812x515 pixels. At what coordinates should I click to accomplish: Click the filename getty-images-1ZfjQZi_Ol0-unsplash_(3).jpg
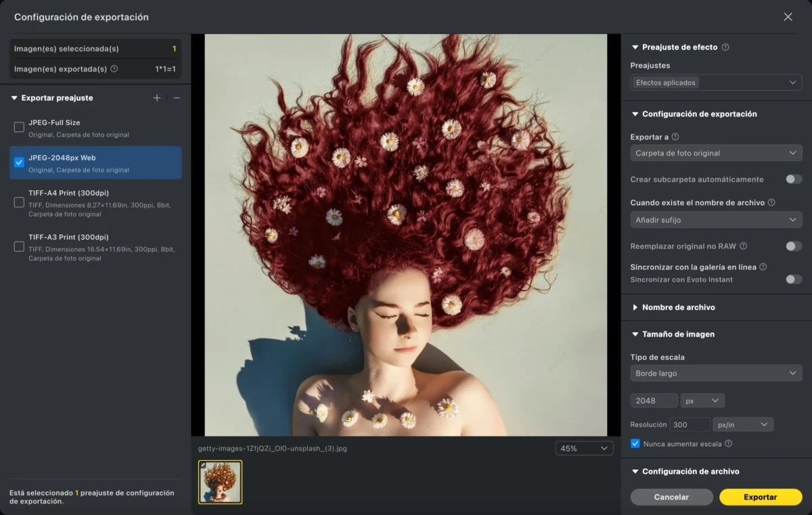pyautogui.click(x=273, y=448)
